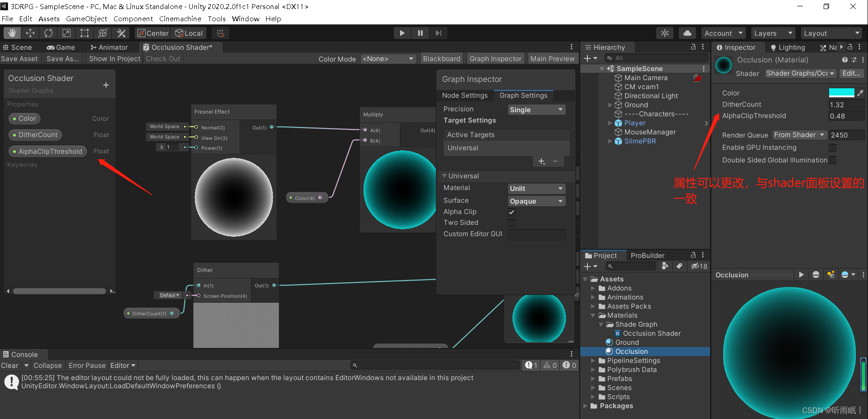Click the Save Asset button
Screen dimensions: 868x419
pos(19,59)
